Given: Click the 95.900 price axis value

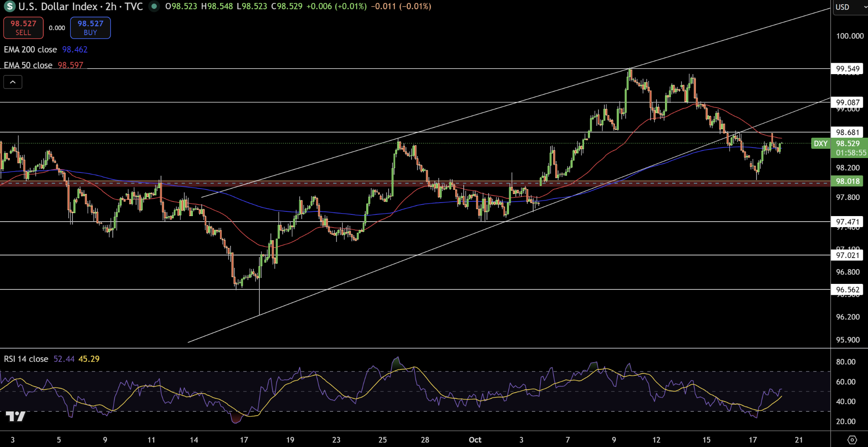Looking at the screenshot, I should point(848,340).
